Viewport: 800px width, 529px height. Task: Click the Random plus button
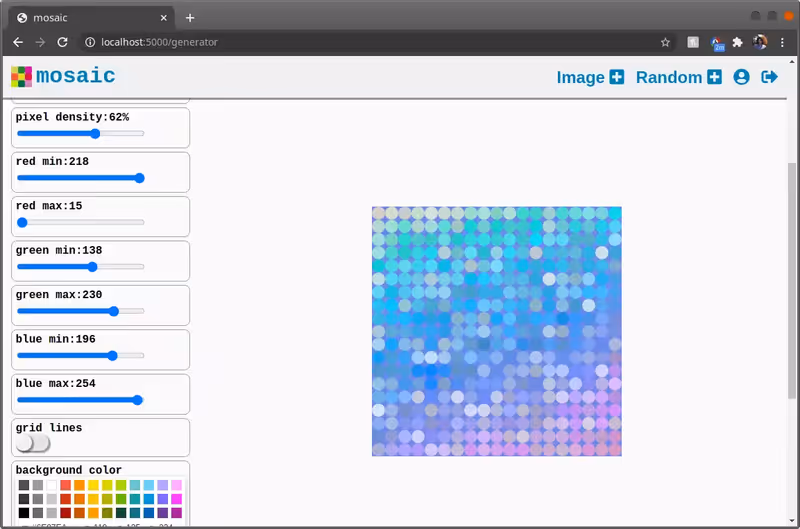[x=678, y=77]
